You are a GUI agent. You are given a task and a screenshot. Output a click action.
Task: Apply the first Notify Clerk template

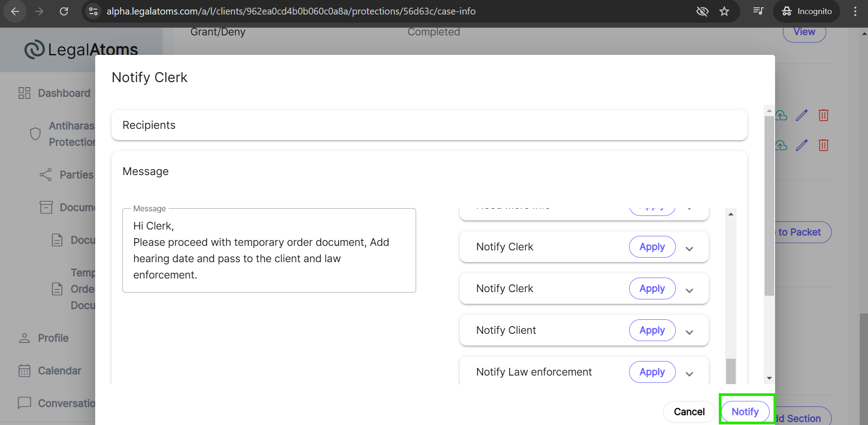point(652,247)
